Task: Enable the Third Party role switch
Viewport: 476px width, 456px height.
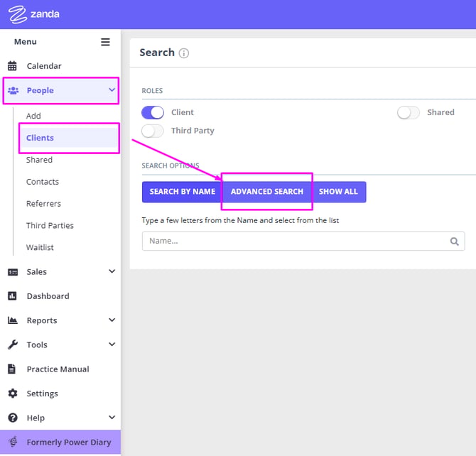Action: pos(153,131)
